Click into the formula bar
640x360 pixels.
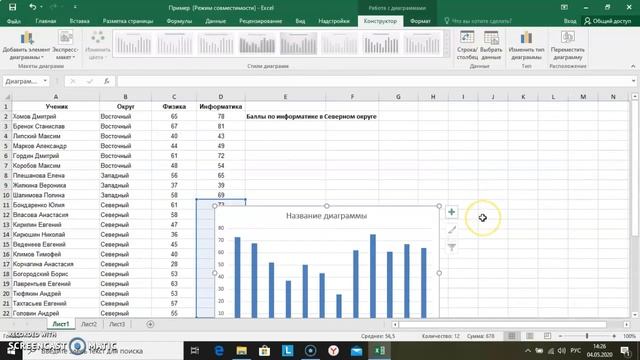pyautogui.click(x=373, y=81)
